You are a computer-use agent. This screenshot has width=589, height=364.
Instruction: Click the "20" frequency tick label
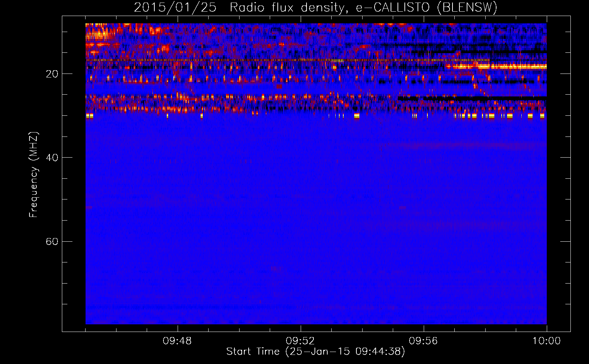coord(52,74)
